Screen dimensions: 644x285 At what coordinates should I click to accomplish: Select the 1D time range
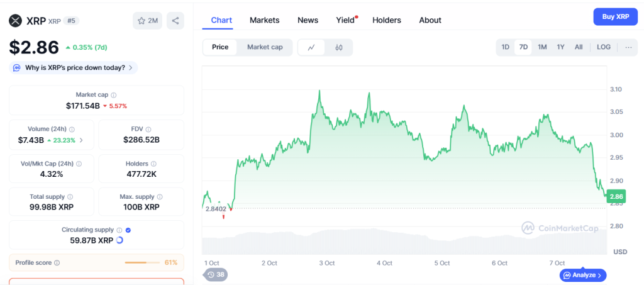click(x=505, y=47)
